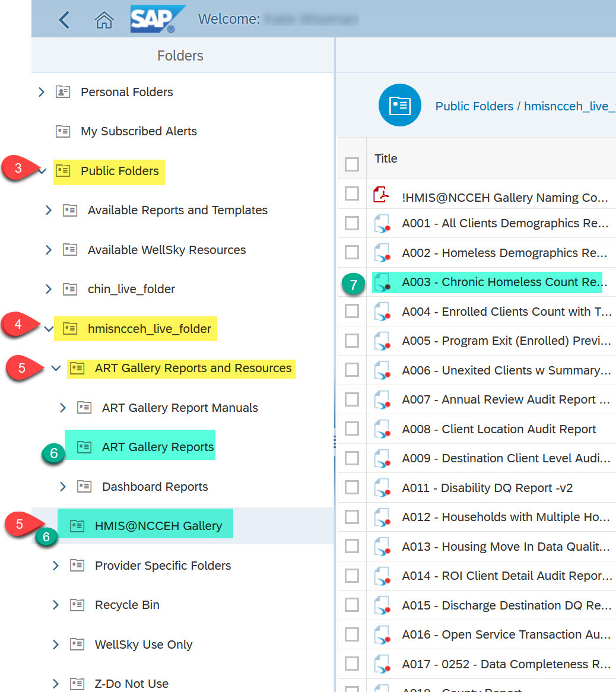Viewport: 616px width, 692px height.
Task: Click the report icon for A008 Client Location Audit
Action: [x=381, y=430]
